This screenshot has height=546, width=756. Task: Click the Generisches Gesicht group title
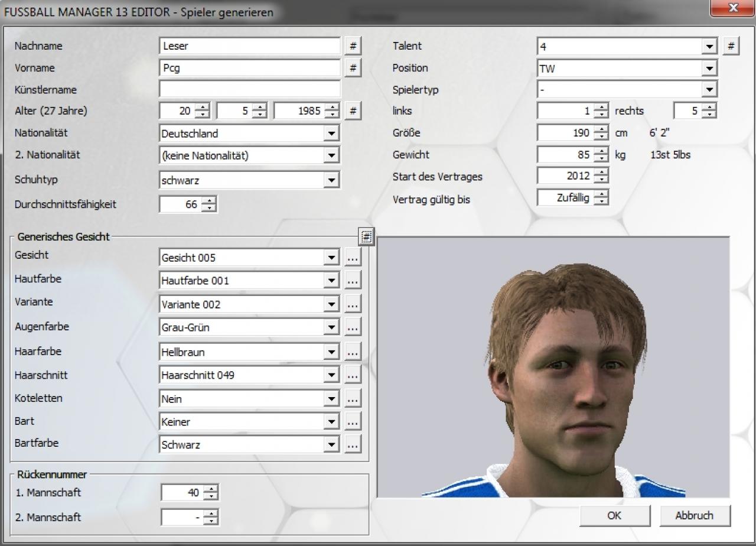click(x=63, y=236)
